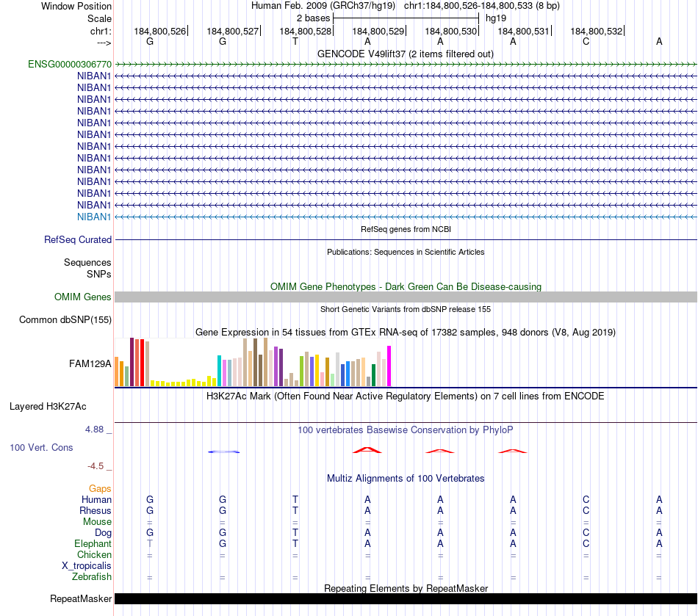Click the Elephant row alignment label
698x616 pixels.
click(x=93, y=543)
